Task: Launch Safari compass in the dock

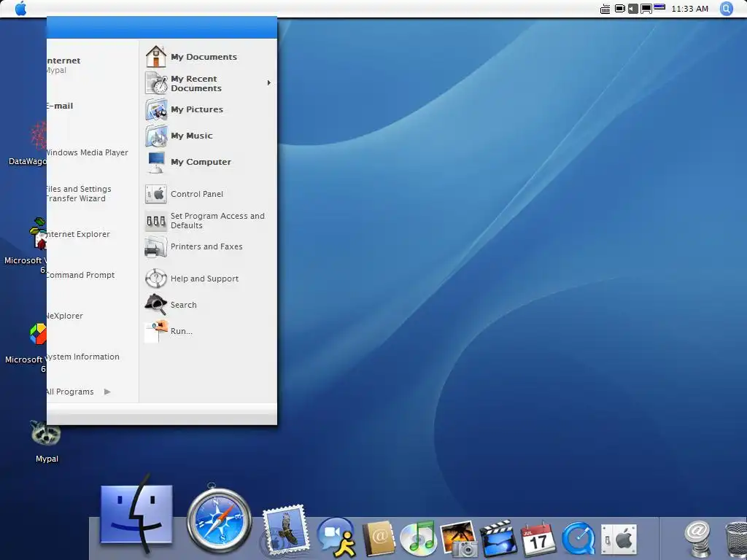Action: pyautogui.click(x=219, y=519)
